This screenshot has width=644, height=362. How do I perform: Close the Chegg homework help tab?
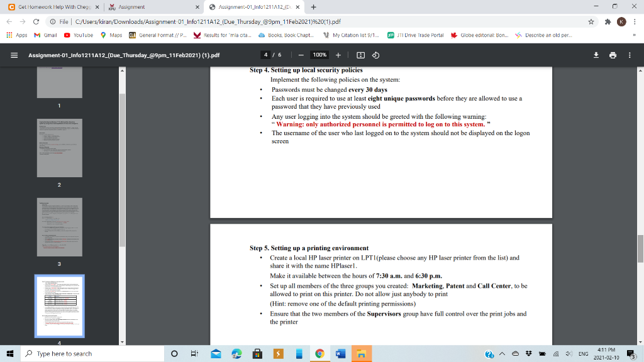[x=97, y=7]
